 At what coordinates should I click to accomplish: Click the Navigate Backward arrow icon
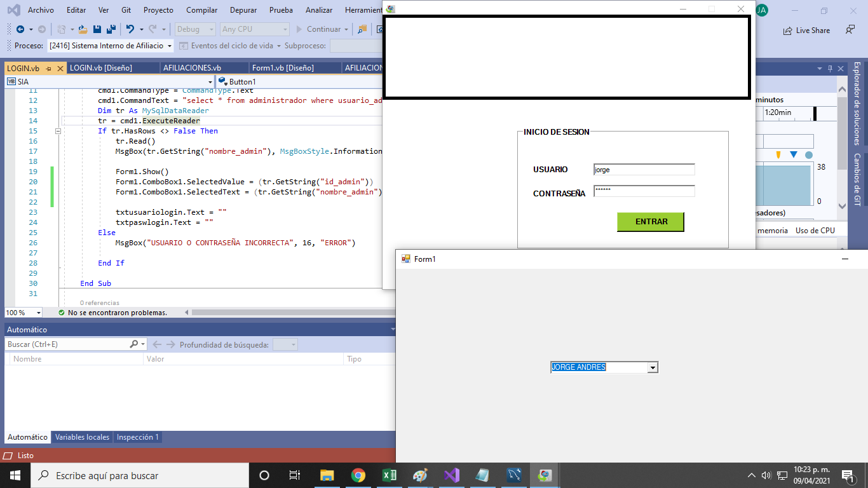tap(20, 29)
